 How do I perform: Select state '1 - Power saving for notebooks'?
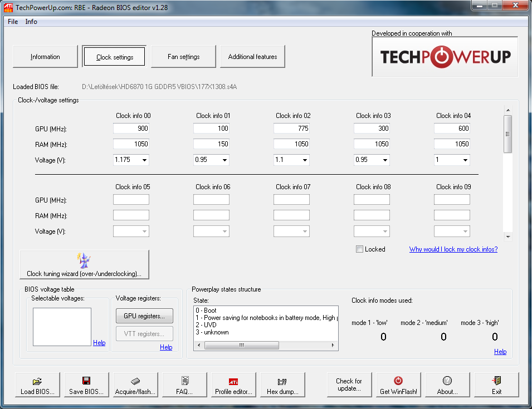tap(266, 318)
